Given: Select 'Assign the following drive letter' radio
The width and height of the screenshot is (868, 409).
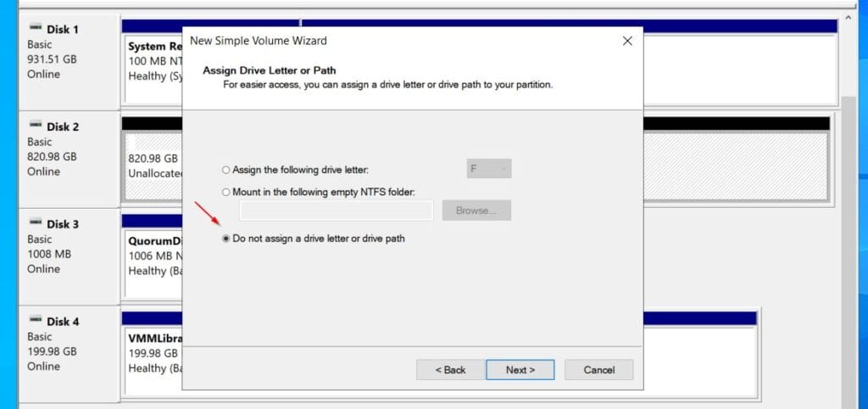Looking at the screenshot, I should 225,170.
